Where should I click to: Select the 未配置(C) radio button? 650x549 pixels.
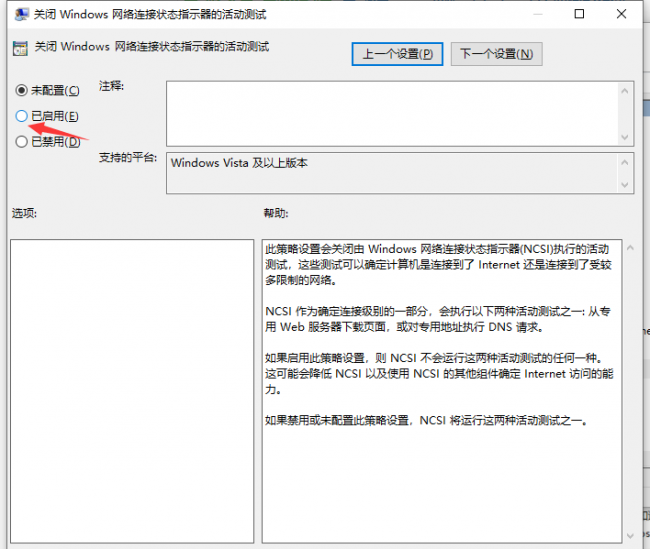click(x=22, y=90)
